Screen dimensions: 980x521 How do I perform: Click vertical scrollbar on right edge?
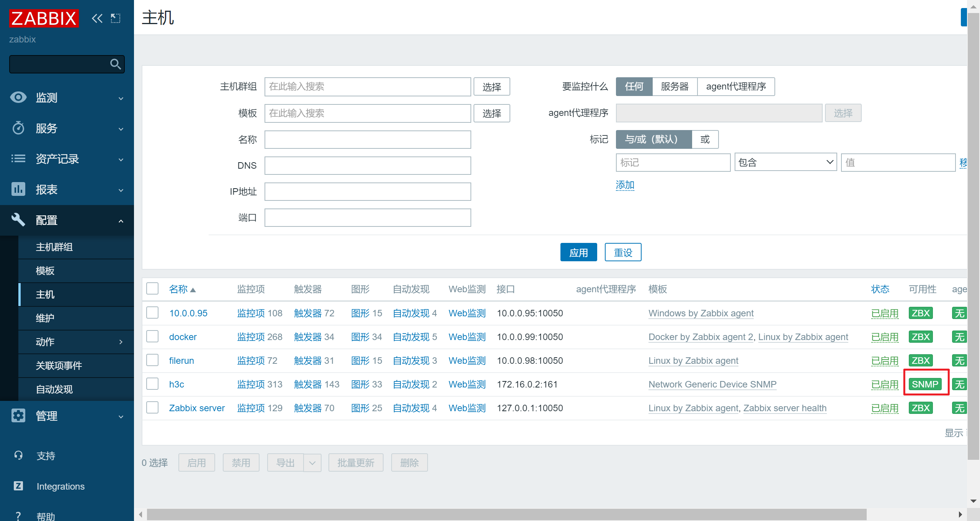tap(973, 236)
